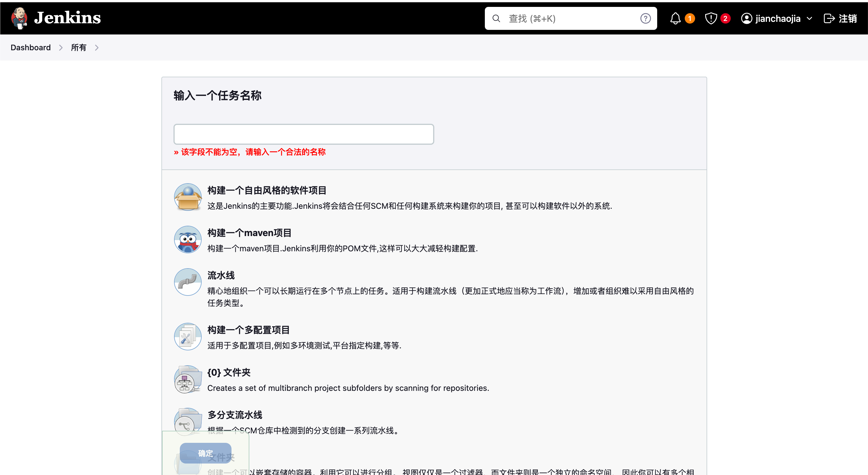The image size is (868, 475).
Task: Click the logout arrow icon
Action: 829,19
